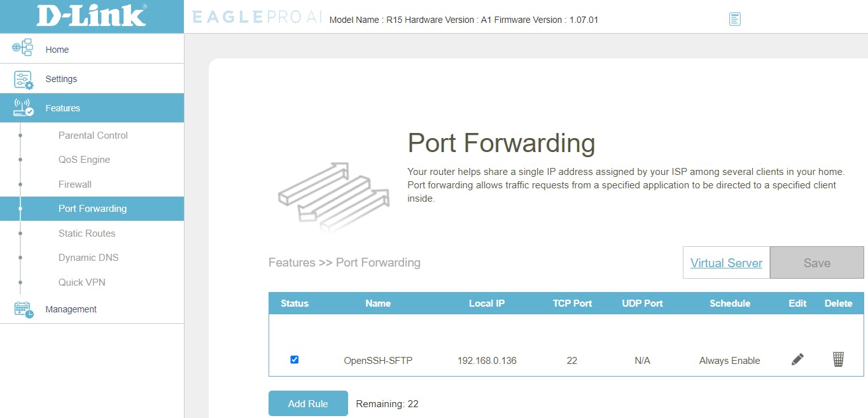Open the Virtual Server link
The image size is (868, 418).
[726, 263]
